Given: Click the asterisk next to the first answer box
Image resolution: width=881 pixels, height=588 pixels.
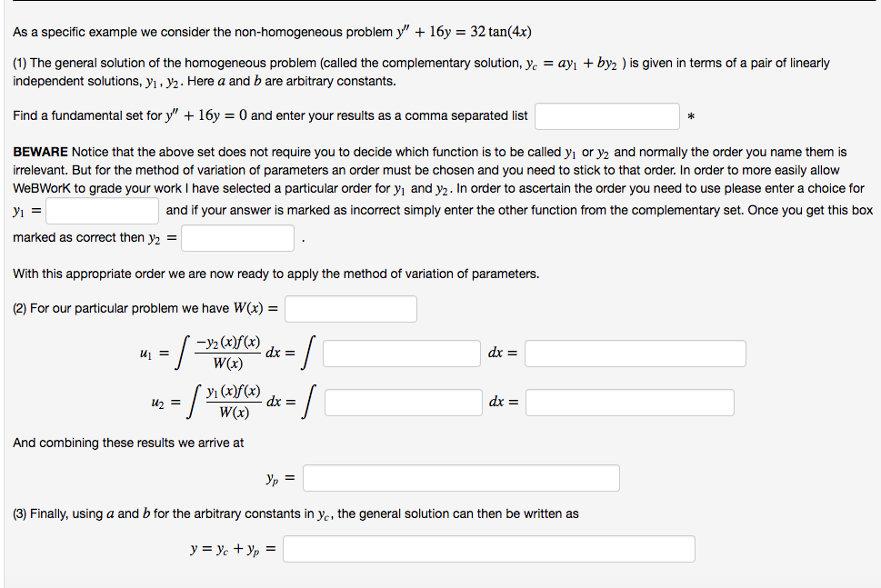Looking at the screenshot, I should (x=691, y=116).
